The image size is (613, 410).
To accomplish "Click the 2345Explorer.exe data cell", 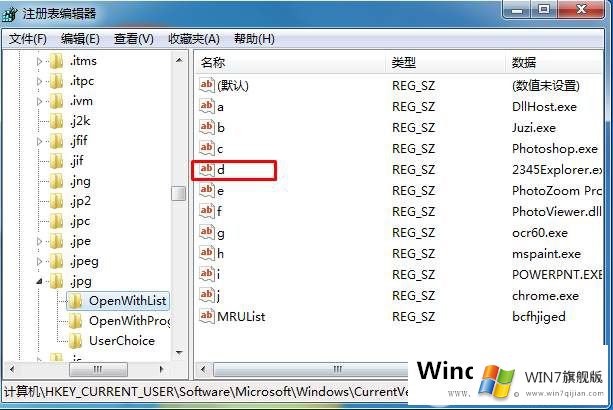I will click(557, 170).
